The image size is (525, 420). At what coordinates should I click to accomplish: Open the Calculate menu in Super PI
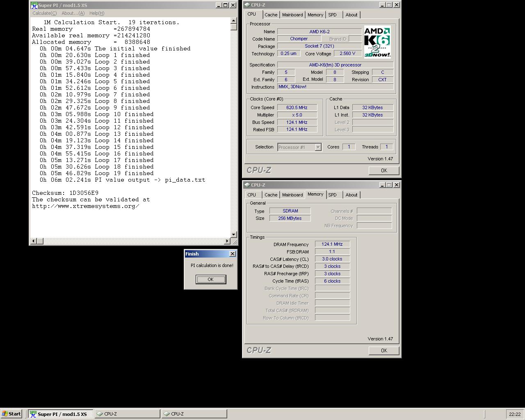tap(45, 13)
